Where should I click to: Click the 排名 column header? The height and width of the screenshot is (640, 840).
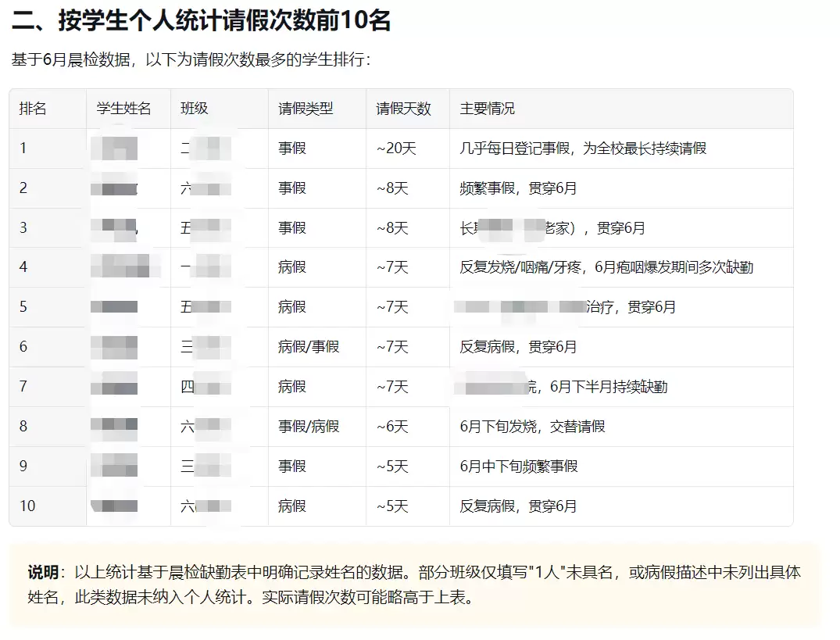point(33,109)
